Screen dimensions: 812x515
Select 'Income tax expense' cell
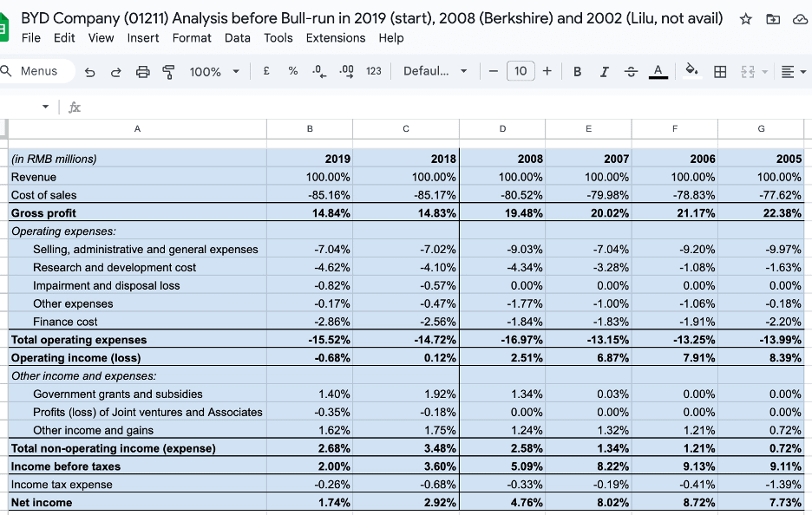[137, 484]
